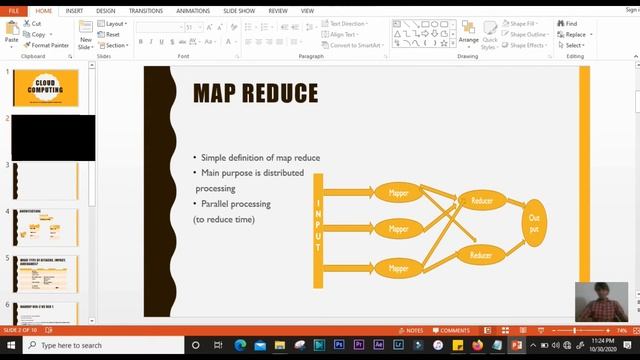The height and width of the screenshot is (360, 640).
Task: Select slide 4 thumbnail
Action: coord(45,228)
